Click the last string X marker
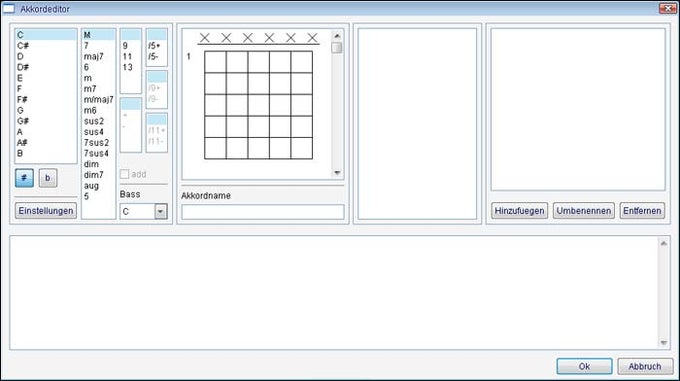Image resolution: width=680 pixels, height=381 pixels. (x=312, y=38)
